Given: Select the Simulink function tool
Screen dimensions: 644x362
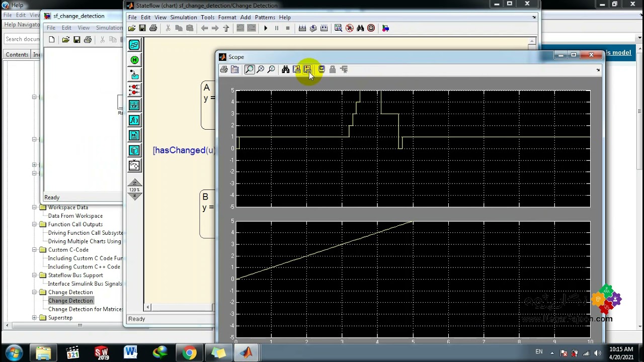Looking at the screenshot, I should coord(134,165).
